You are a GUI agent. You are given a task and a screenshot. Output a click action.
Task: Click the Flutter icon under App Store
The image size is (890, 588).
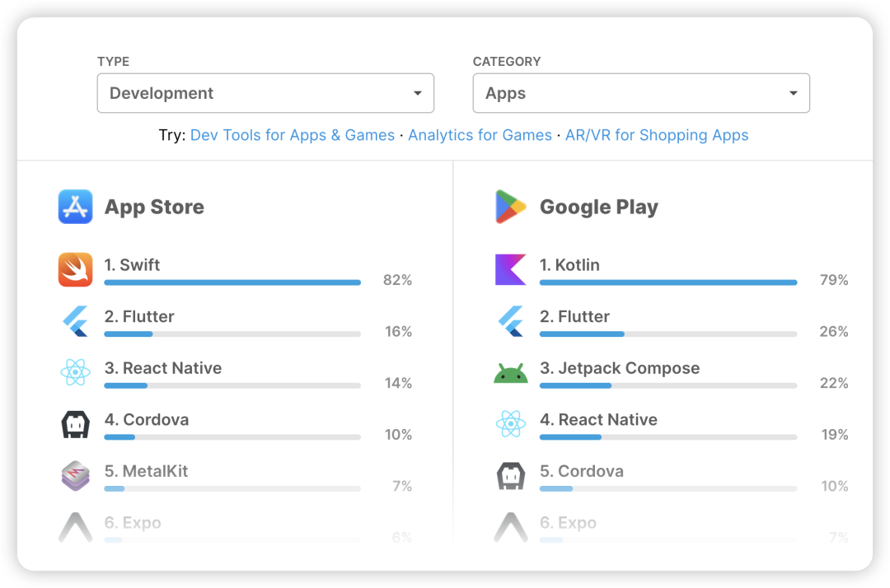tap(75, 321)
